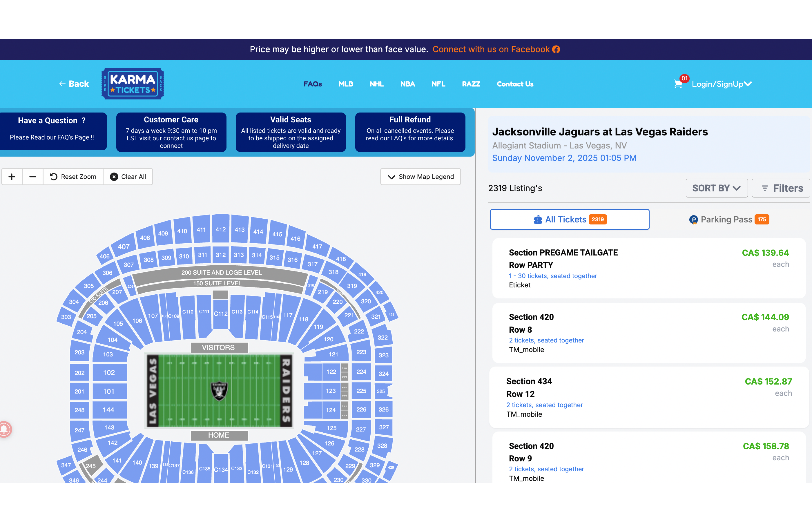The width and height of the screenshot is (812, 522).
Task: Zoom in on the seat map
Action: 12,177
